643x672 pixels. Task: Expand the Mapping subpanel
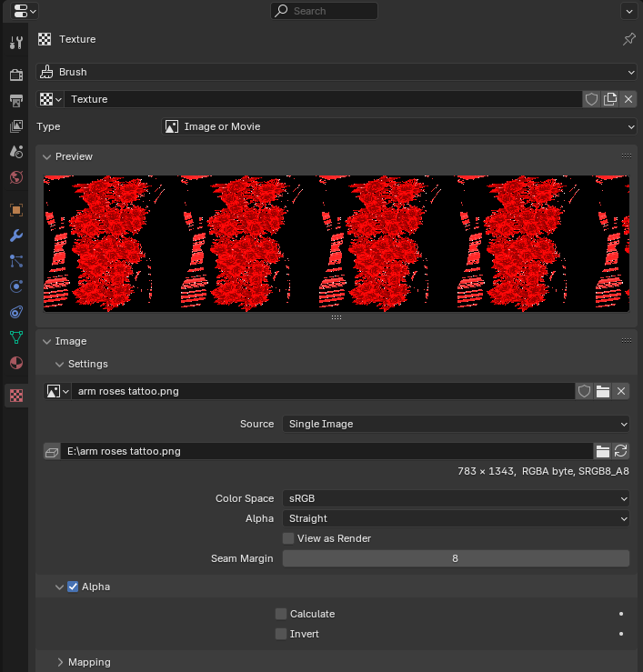point(60,663)
